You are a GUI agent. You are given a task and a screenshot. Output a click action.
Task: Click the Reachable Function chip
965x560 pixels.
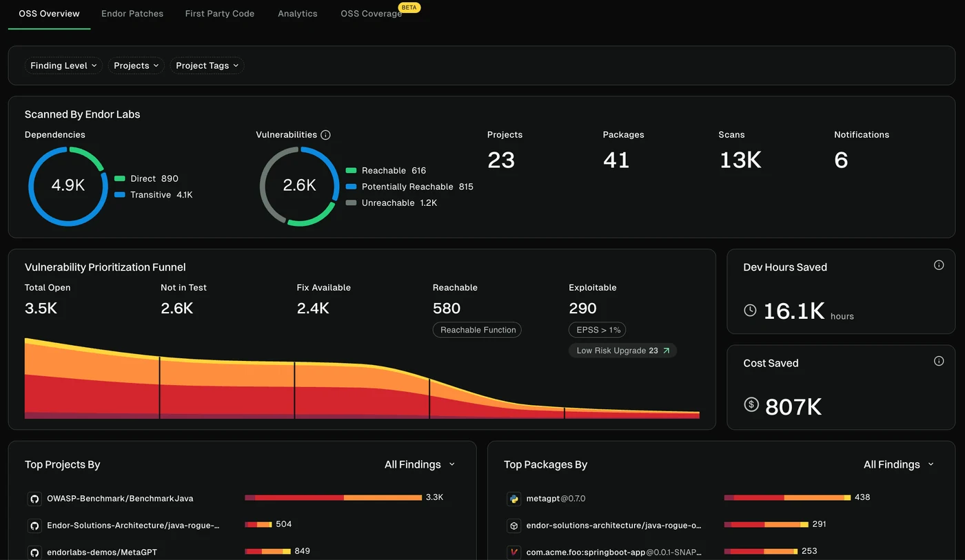[x=477, y=330]
